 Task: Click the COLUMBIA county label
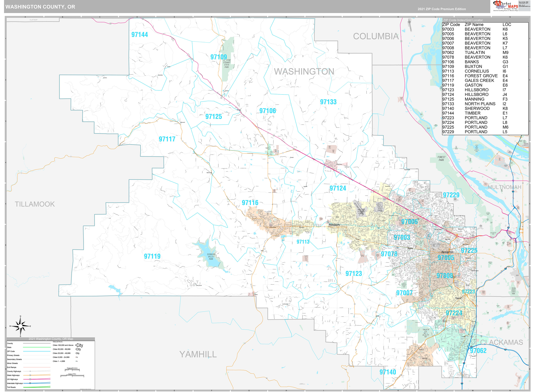pyautogui.click(x=376, y=36)
